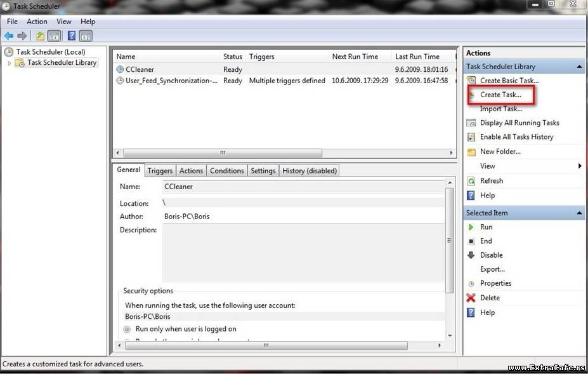Click the New Folder icon
The image size is (588, 374).
point(471,152)
